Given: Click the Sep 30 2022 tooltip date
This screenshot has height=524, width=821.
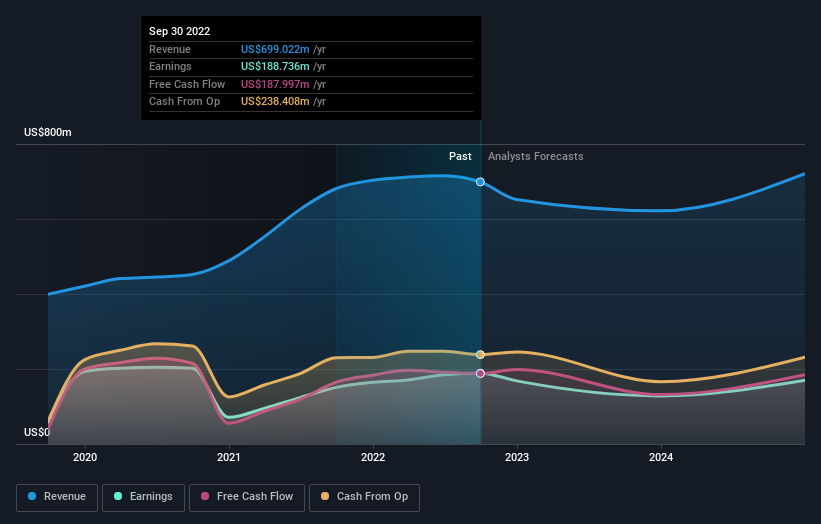Looking at the screenshot, I should pyautogui.click(x=180, y=31).
